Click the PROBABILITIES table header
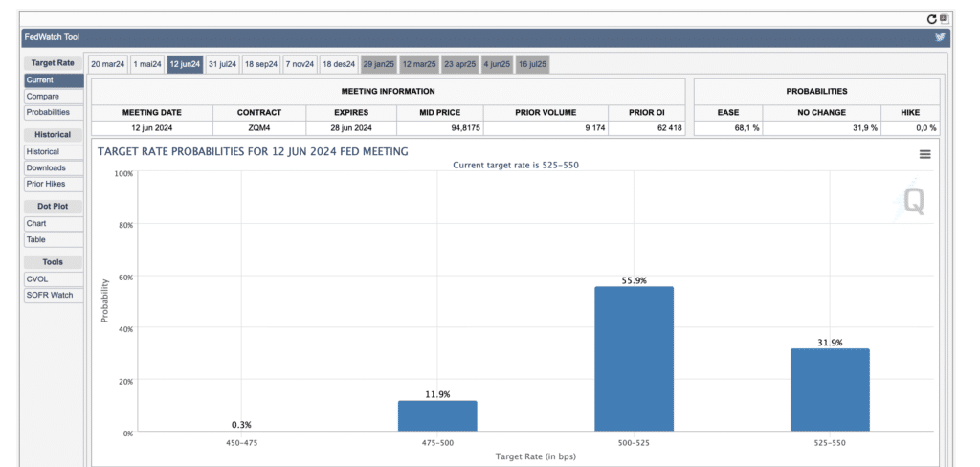 (x=817, y=91)
